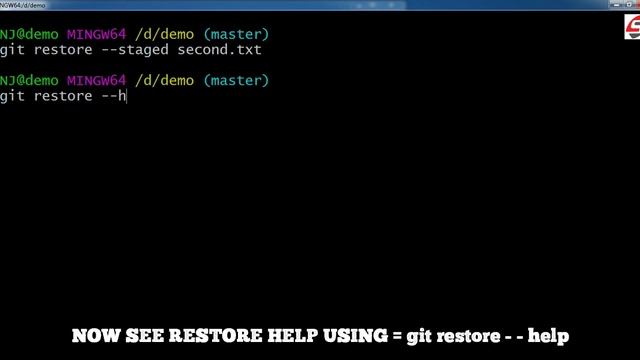This screenshot has width=640, height=360.
Task: Click 'MINGW64' in the second prompt line
Action: coord(97,80)
